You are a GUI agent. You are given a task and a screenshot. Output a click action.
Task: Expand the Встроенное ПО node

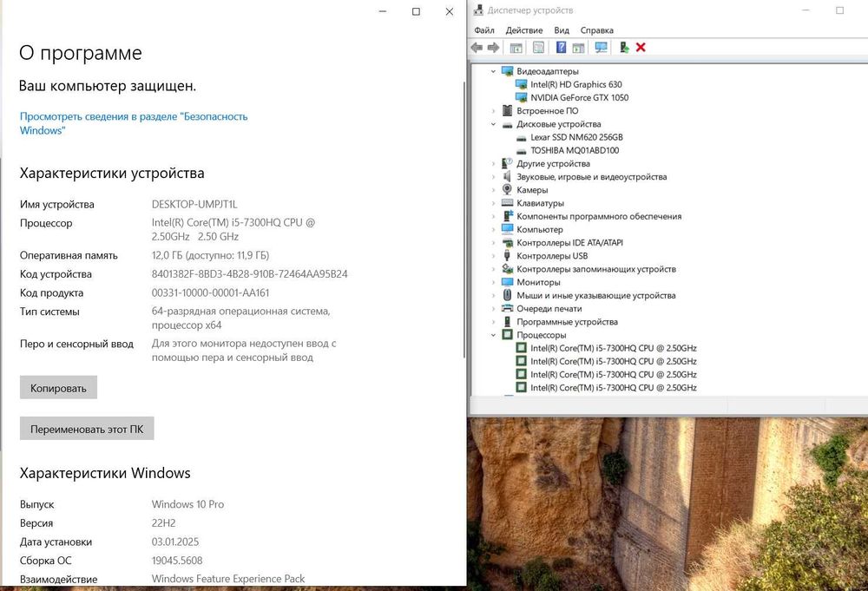click(493, 111)
